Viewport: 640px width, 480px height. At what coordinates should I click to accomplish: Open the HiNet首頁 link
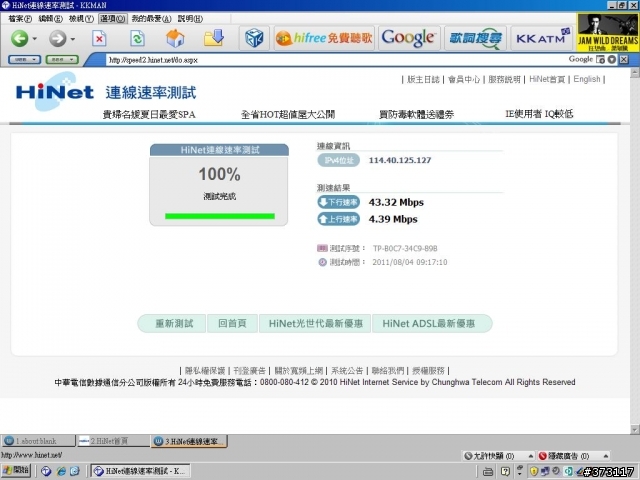tap(547, 79)
